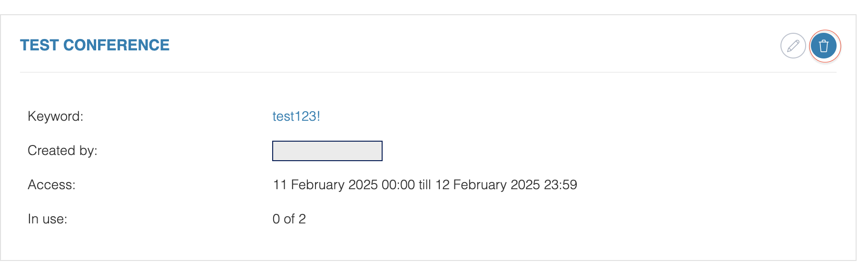Click the In use: label
Viewport: 868px width, 270px height.
[48, 219]
